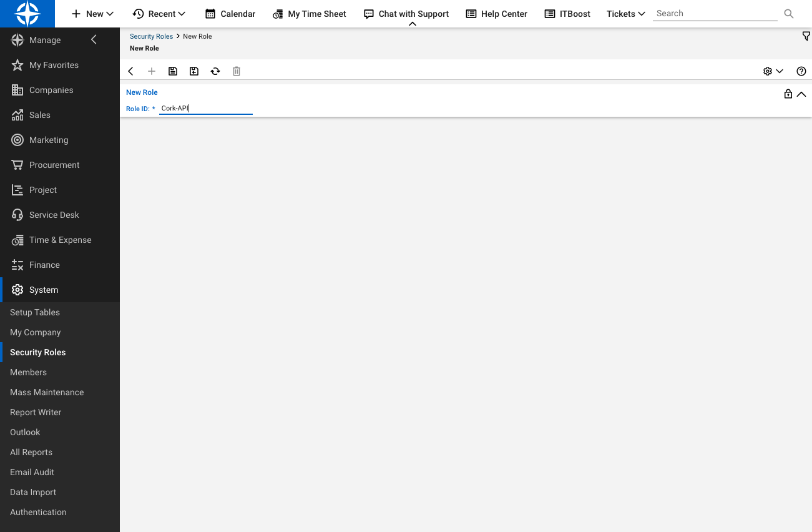Click the Finance calculator icon

17,265
